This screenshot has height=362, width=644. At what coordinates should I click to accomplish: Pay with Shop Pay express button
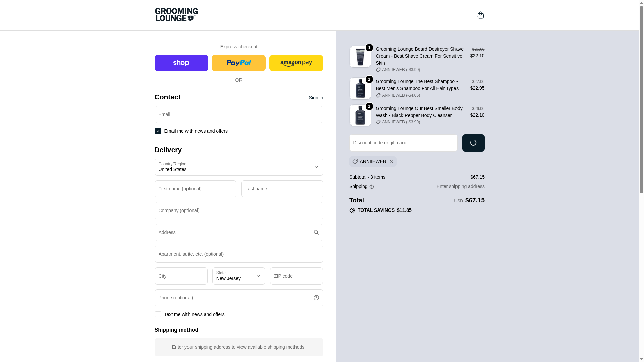point(181,63)
